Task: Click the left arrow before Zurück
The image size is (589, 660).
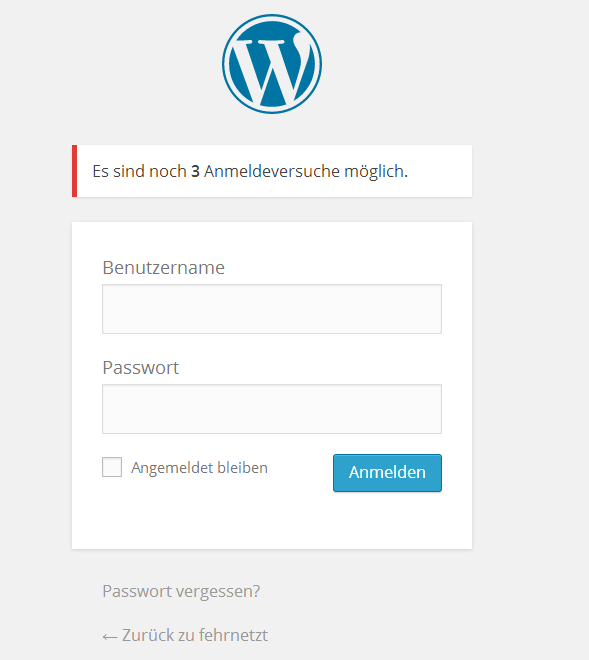Action: (x=110, y=636)
